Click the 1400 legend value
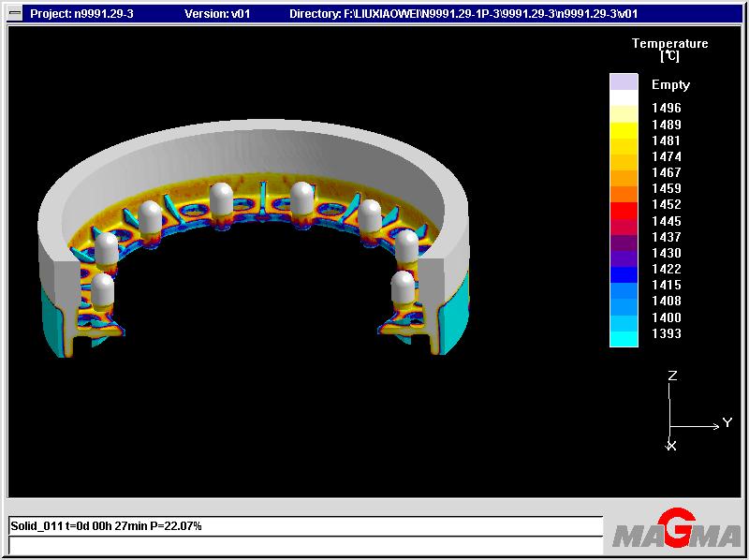The image size is (749, 560). point(667,317)
